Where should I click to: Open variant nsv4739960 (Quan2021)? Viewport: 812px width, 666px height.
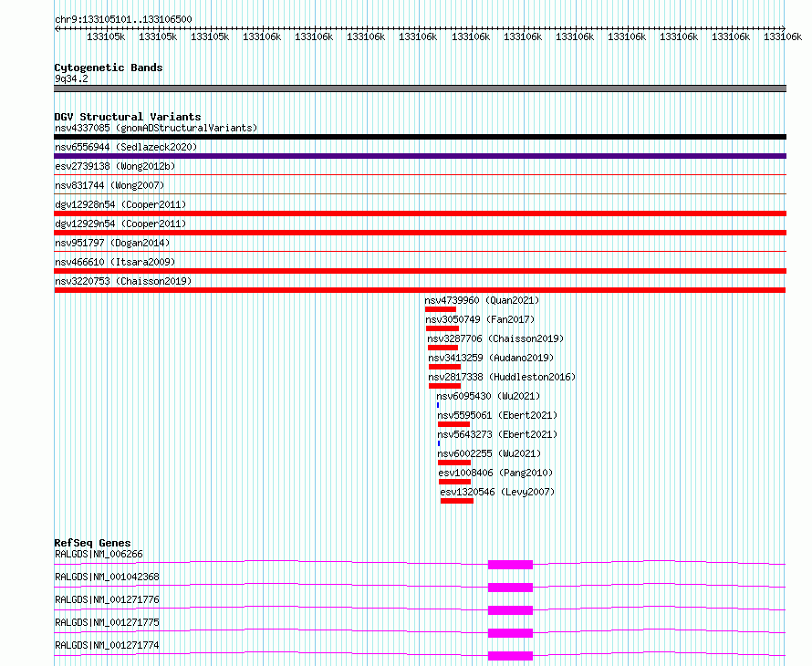pos(482,300)
